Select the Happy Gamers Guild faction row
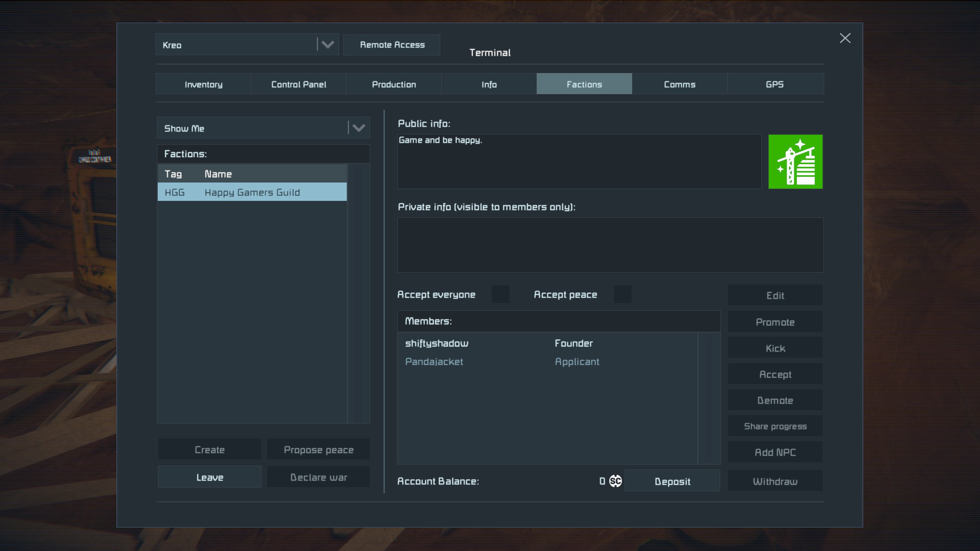Screen dimensions: 980x551 pos(252,192)
